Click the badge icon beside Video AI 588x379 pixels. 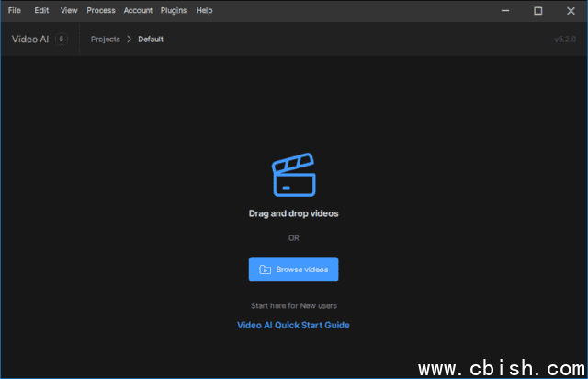[x=62, y=39]
